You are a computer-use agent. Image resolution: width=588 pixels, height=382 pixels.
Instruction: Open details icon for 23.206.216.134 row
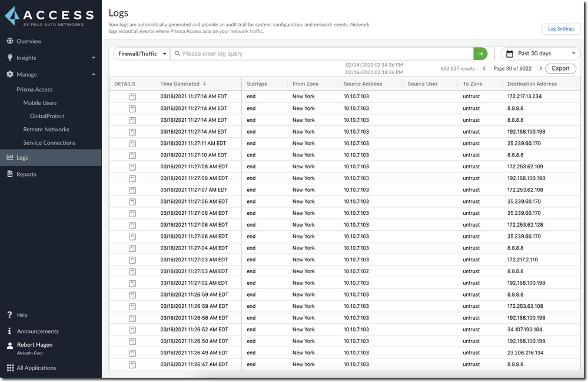(x=132, y=353)
